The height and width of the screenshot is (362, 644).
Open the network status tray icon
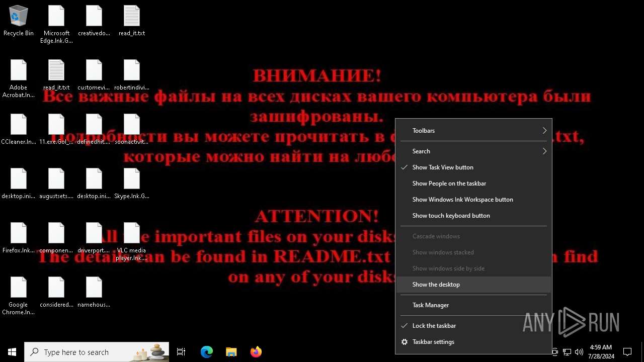(x=567, y=352)
